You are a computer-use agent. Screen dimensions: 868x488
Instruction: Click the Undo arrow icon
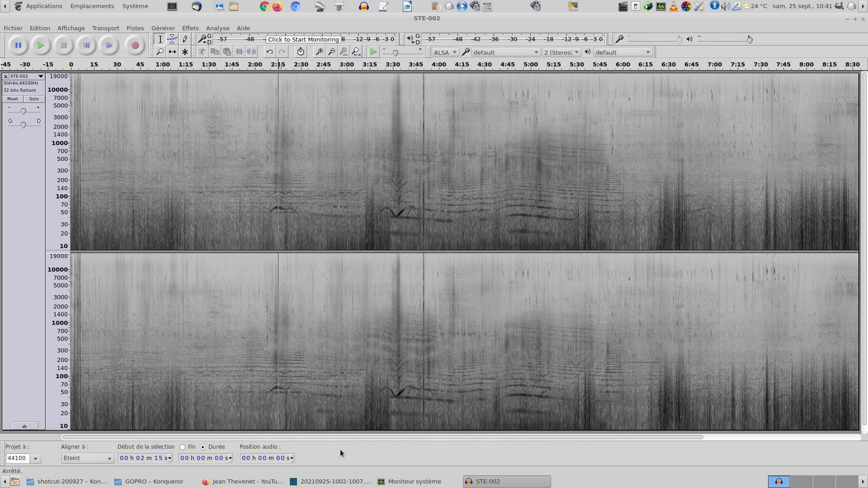[269, 52]
